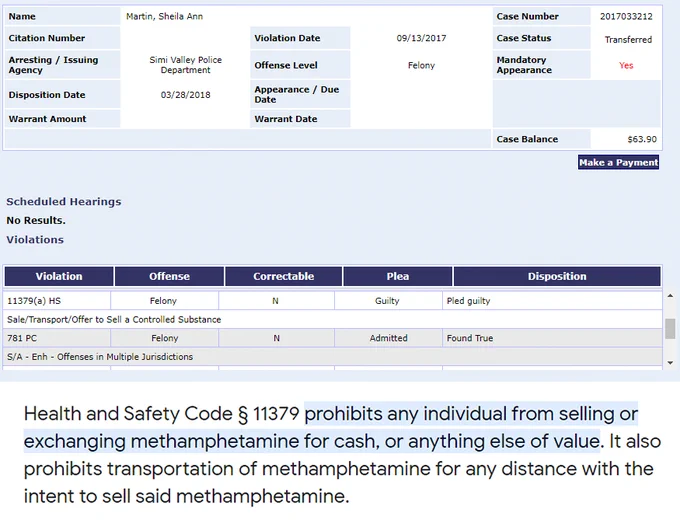Click the Make a Payment button
Screen dimensions: 680x520
[618, 163]
